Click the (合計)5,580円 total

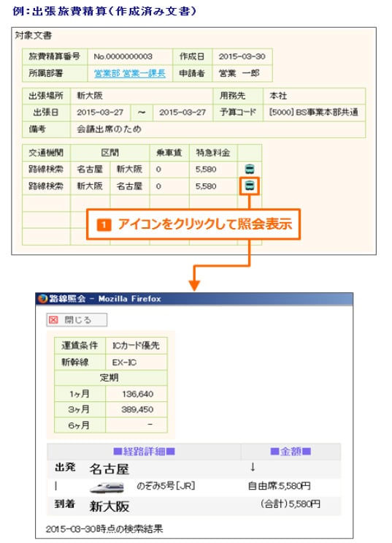(x=290, y=504)
